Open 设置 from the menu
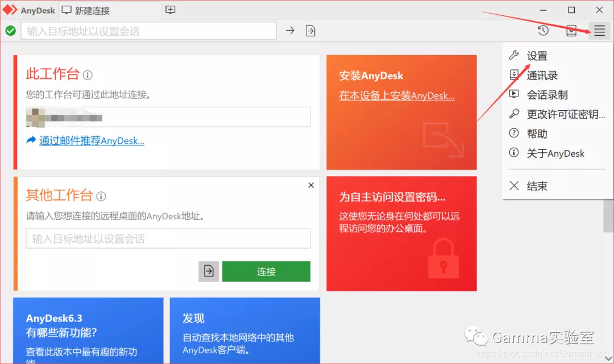 535,56
